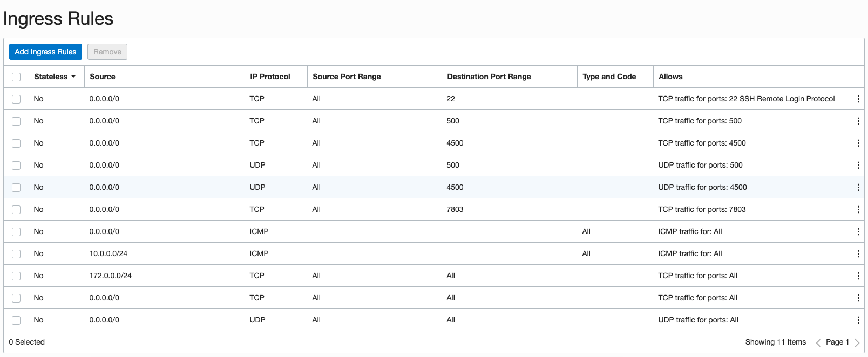Sort by Stateless column dropdown arrow
Image resolution: width=868 pixels, height=357 pixels.
(x=73, y=77)
